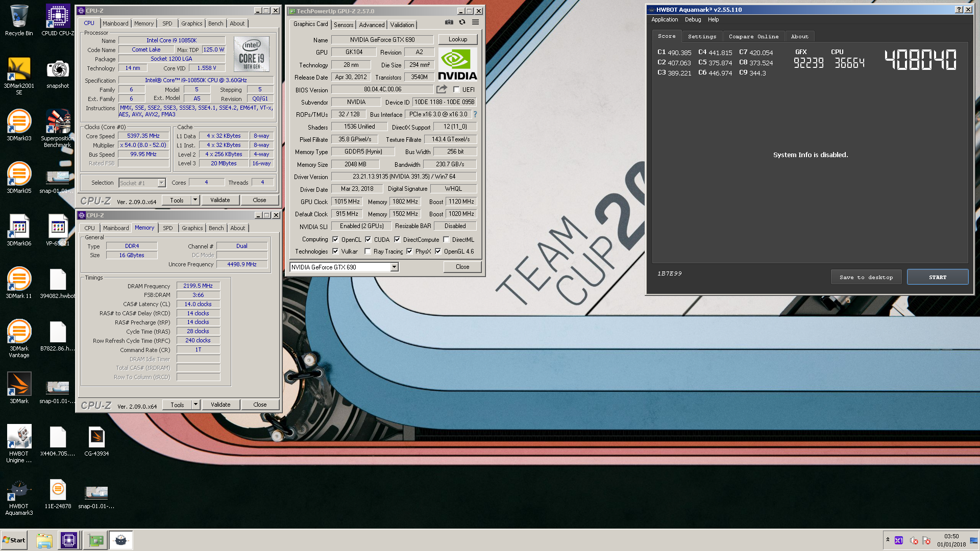Click Validate in the upper CPU-Z window
Viewport: 980px width, 551px height.
tap(220, 200)
